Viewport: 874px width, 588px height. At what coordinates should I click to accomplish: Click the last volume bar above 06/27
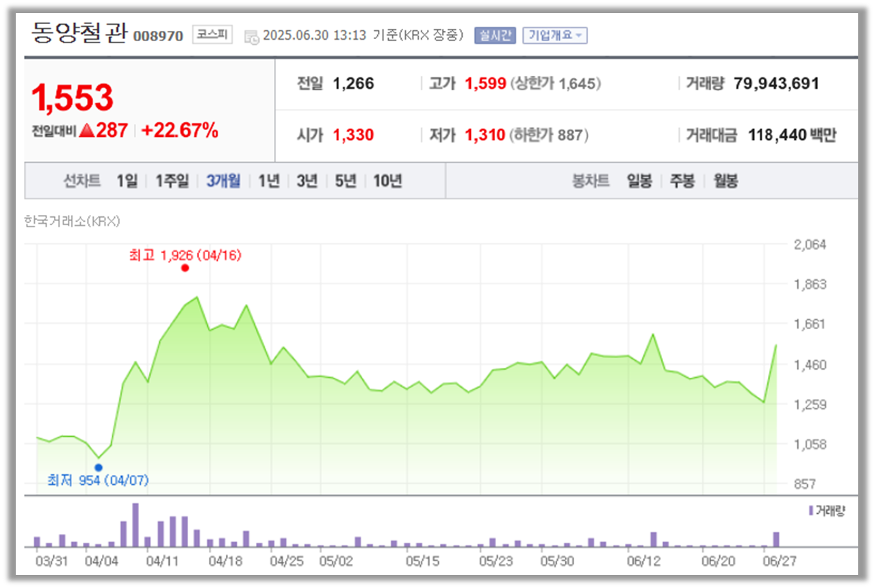(x=776, y=539)
